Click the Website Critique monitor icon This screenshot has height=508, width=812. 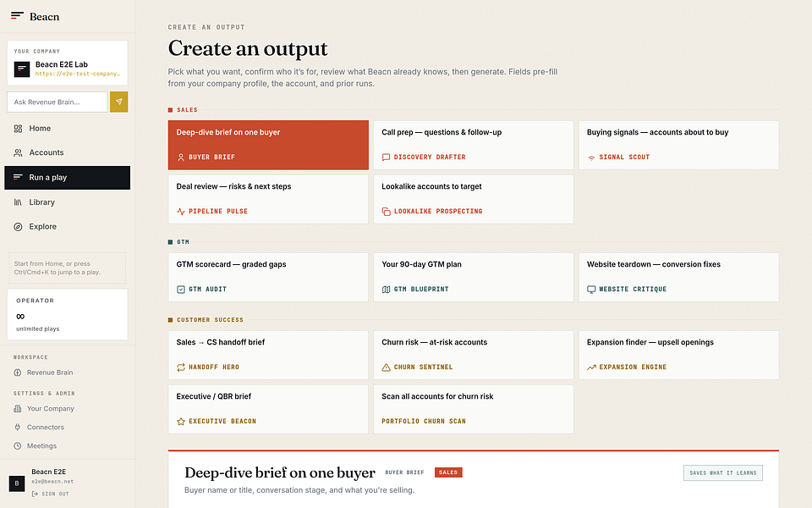click(x=591, y=290)
